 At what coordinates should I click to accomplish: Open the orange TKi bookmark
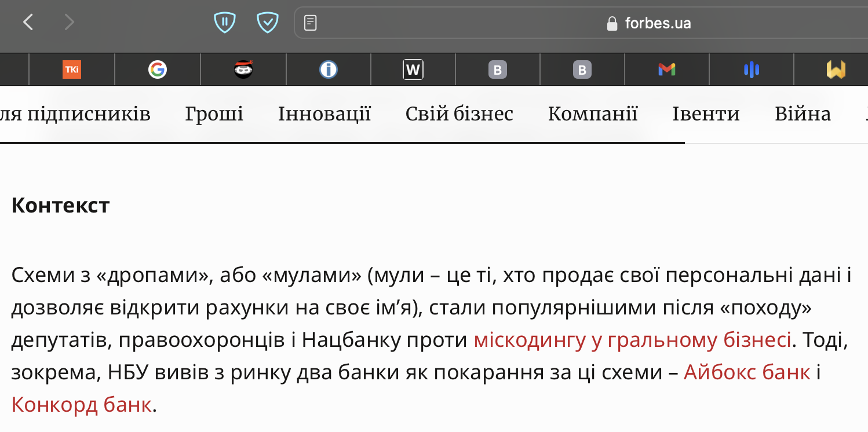pyautogui.click(x=72, y=70)
